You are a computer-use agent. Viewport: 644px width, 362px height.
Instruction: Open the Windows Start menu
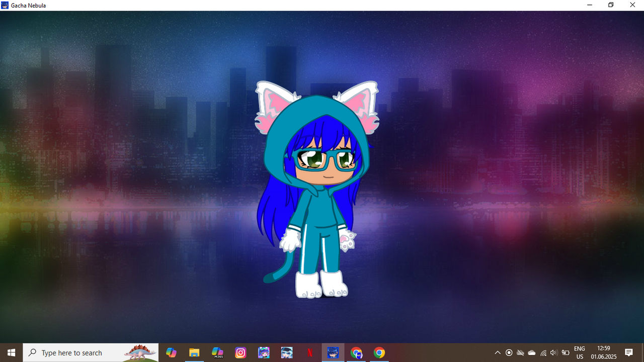[11, 352]
